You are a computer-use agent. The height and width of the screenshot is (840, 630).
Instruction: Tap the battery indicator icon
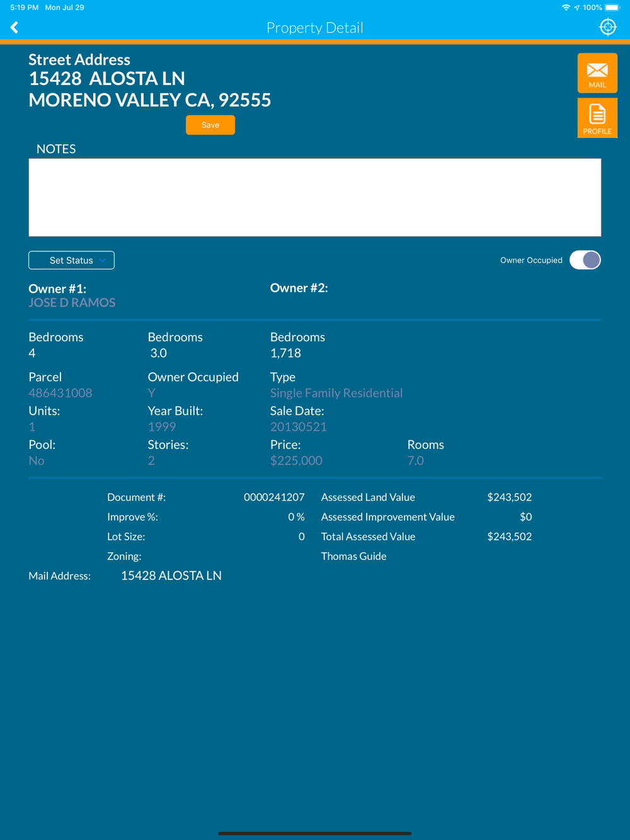click(612, 8)
